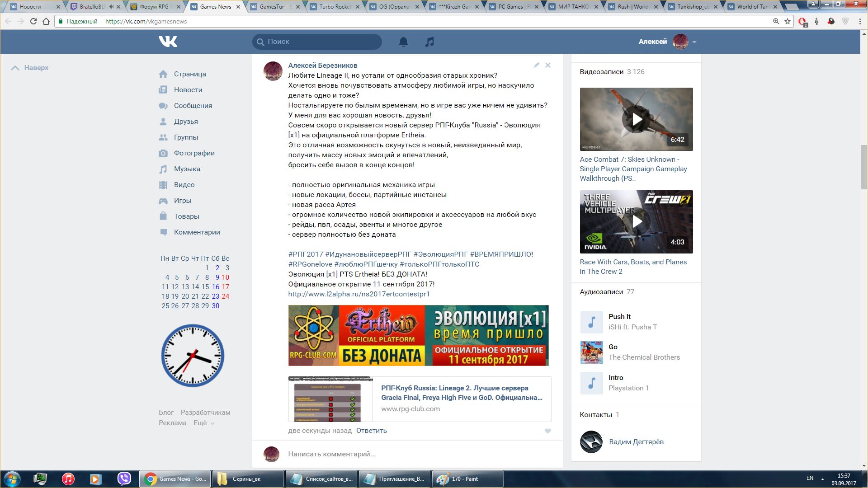Click Ответить under the comment
Image resolution: width=868 pixels, height=488 pixels.
[372, 431]
